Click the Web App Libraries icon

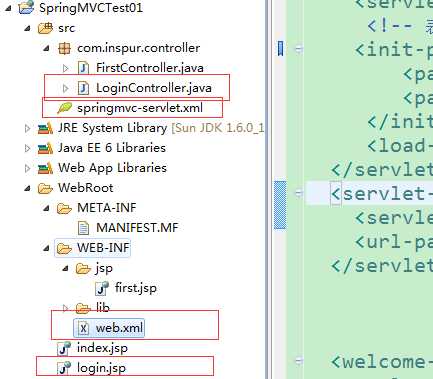pos(45,168)
